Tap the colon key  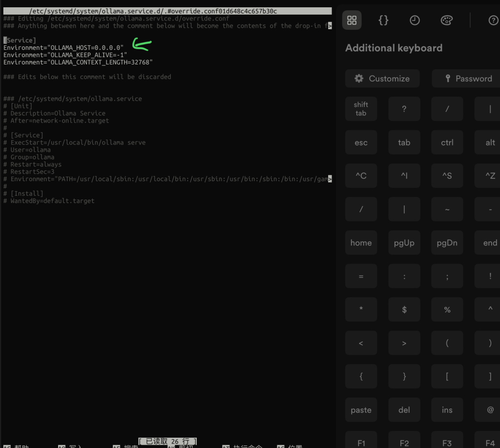(404, 276)
